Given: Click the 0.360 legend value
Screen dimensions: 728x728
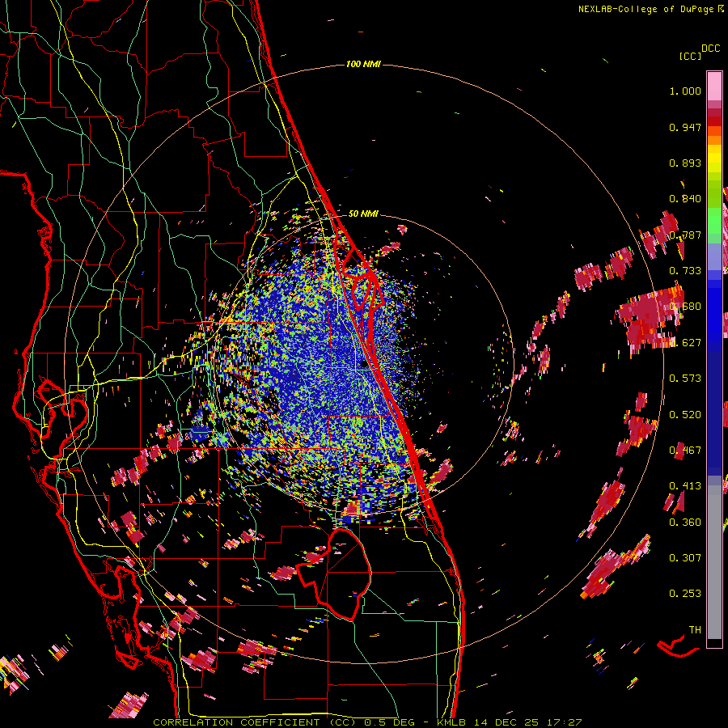Looking at the screenshot, I should pyautogui.click(x=685, y=522).
